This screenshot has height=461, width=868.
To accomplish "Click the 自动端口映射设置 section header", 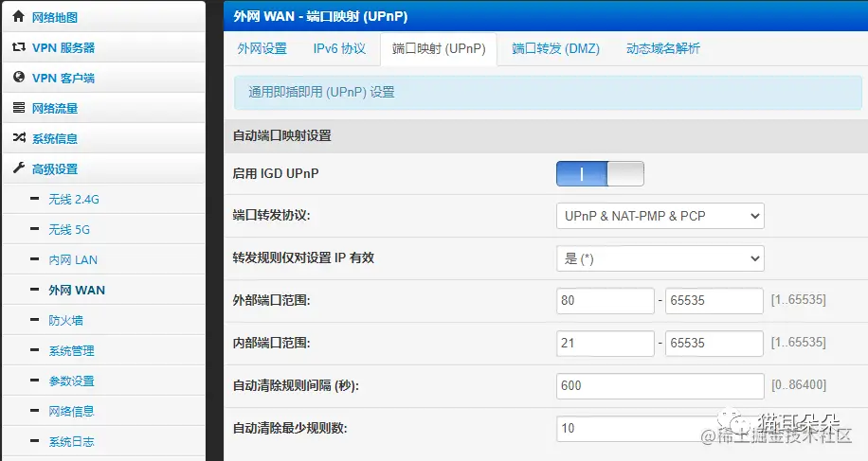I will coord(546,136).
